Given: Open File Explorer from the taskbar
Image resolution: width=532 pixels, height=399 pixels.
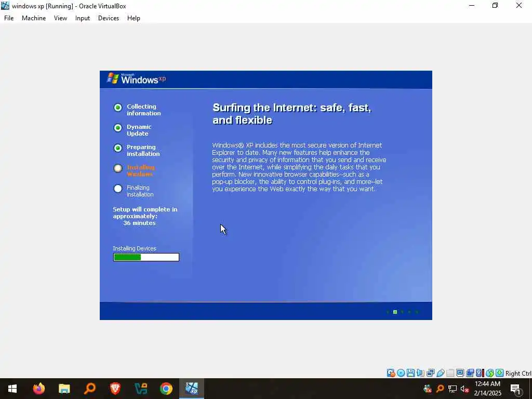Looking at the screenshot, I should pos(64,389).
